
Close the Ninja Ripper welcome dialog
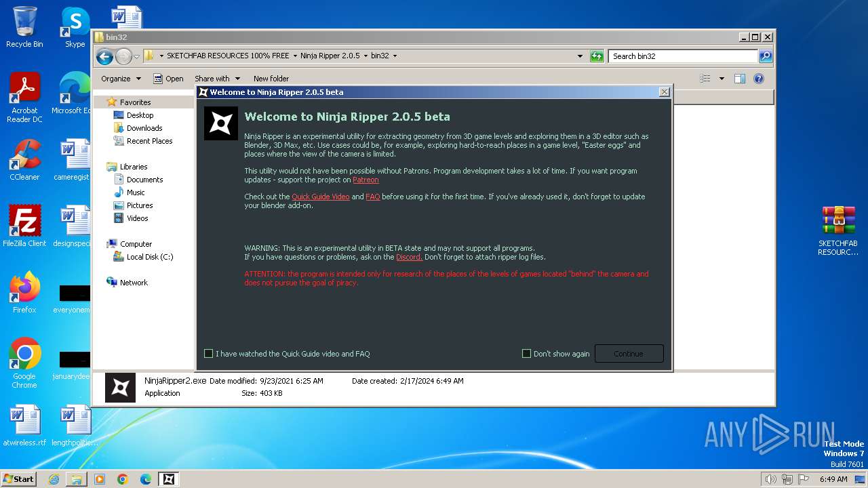coord(664,92)
